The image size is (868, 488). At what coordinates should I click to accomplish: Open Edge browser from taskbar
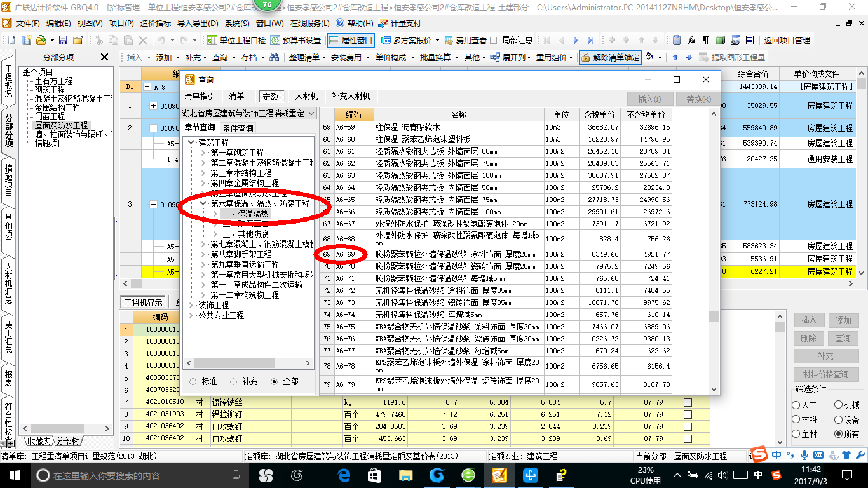click(x=344, y=475)
